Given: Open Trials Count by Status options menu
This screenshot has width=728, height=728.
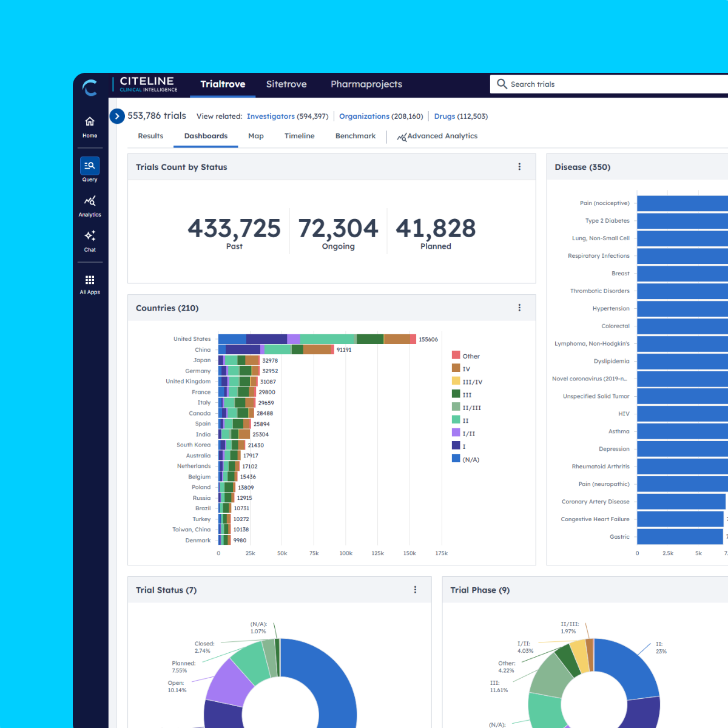Looking at the screenshot, I should point(519,167).
